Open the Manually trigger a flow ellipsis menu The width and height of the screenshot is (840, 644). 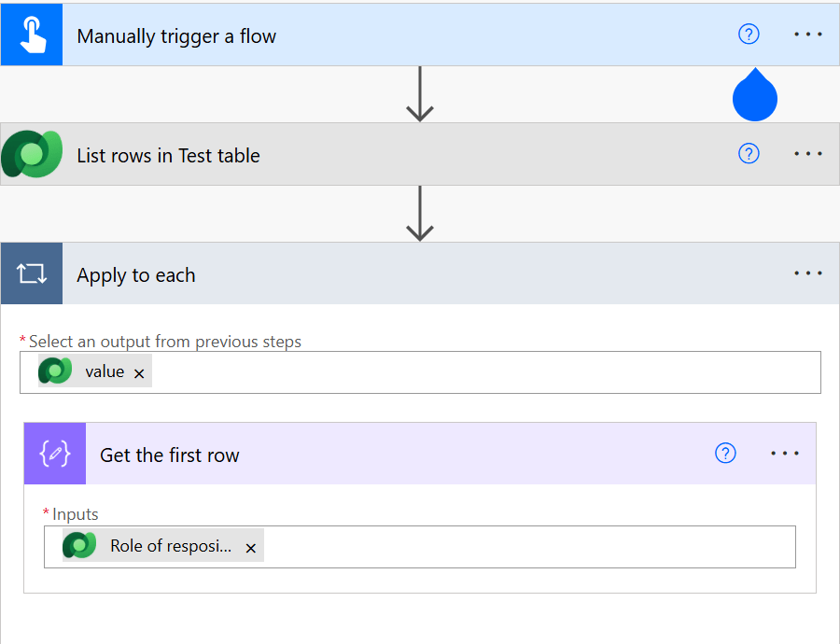pos(808,35)
